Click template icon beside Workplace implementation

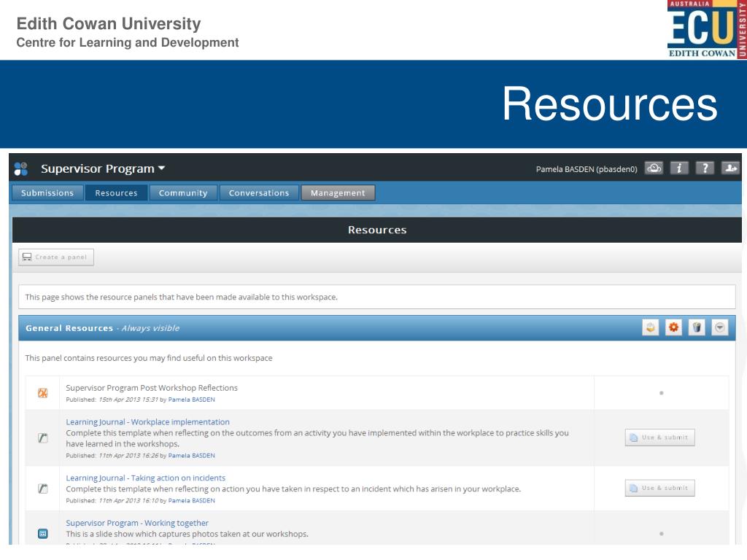coord(43,438)
